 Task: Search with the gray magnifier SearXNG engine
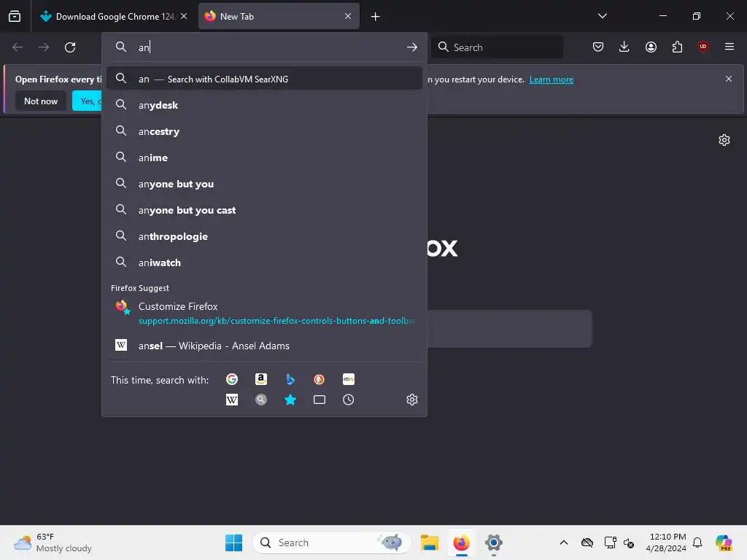click(x=261, y=400)
